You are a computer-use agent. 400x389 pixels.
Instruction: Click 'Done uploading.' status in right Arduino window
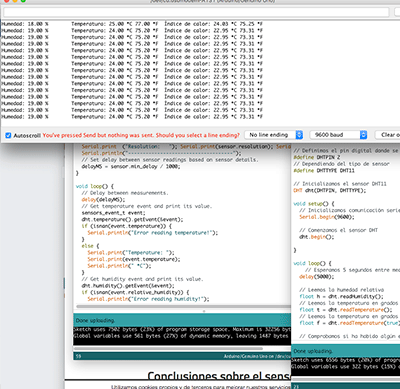click(x=313, y=351)
